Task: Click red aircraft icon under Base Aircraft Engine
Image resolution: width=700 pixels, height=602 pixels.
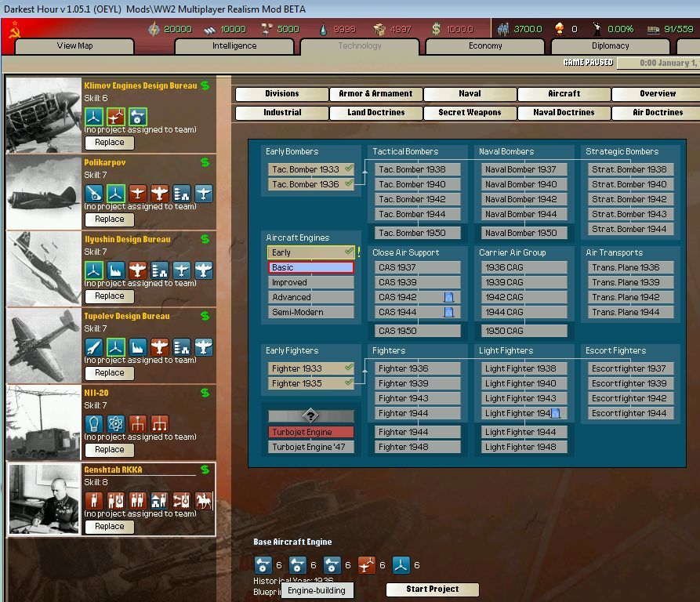Action: [367, 564]
